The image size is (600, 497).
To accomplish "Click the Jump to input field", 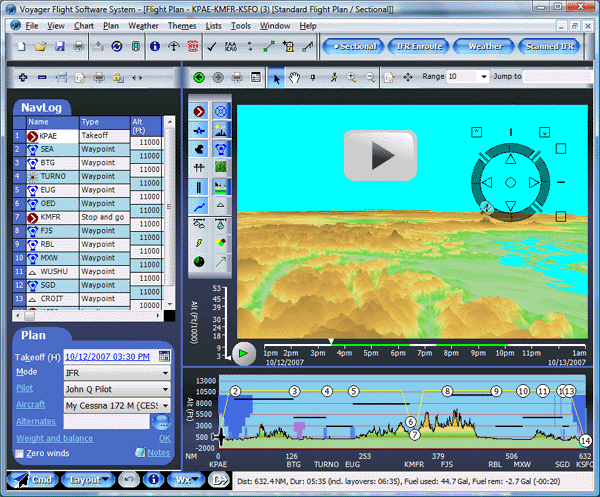I will (x=559, y=77).
